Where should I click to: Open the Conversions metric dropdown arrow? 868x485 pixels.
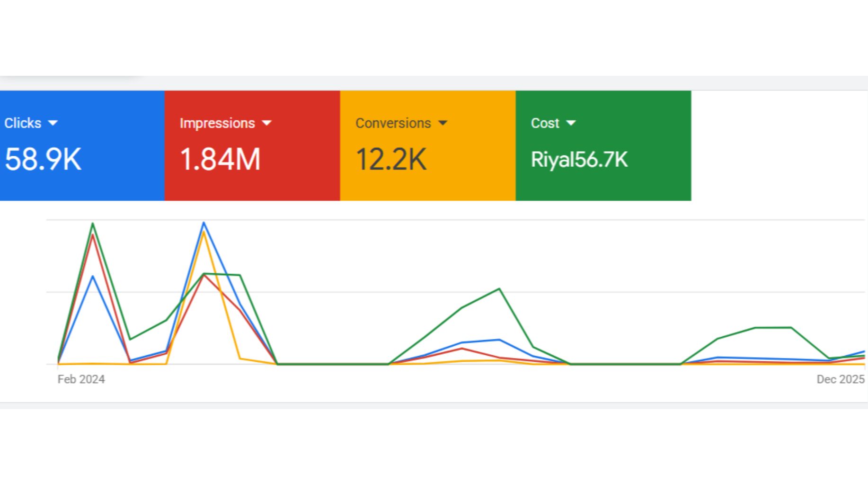[x=443, y=123]
